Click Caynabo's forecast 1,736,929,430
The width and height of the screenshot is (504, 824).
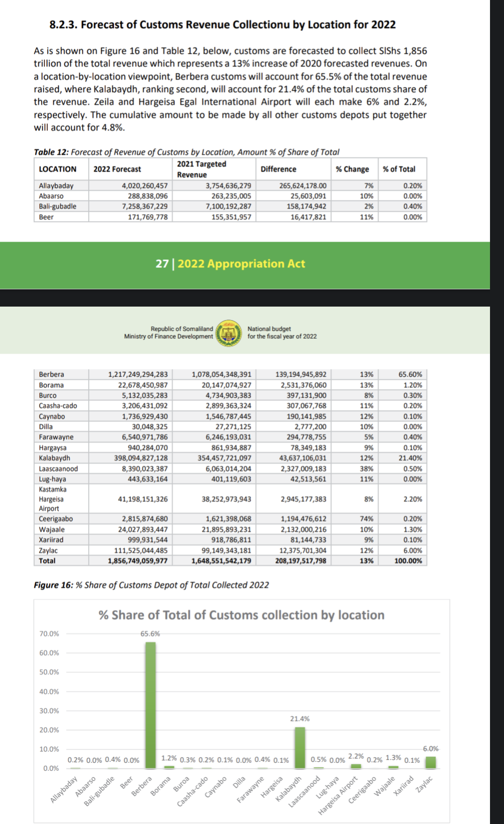145,416
